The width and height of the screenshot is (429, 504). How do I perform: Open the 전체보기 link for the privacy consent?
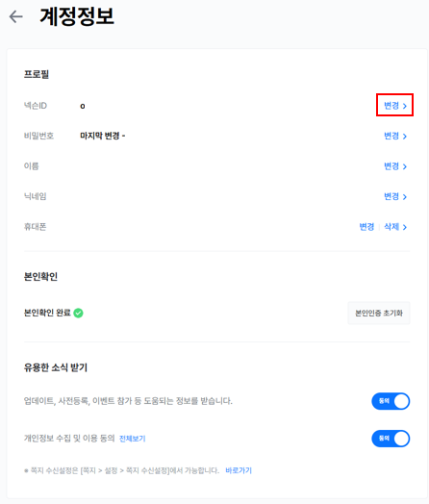[133, 439]
